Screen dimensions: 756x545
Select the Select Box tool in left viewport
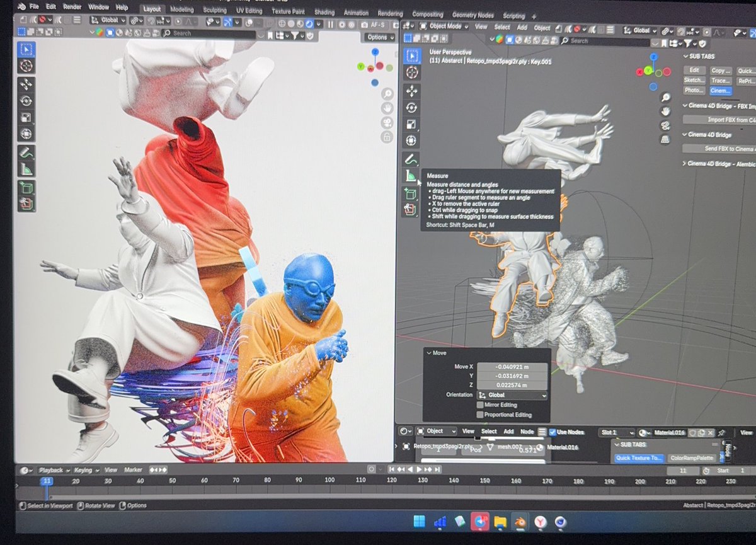pos(26,49)
